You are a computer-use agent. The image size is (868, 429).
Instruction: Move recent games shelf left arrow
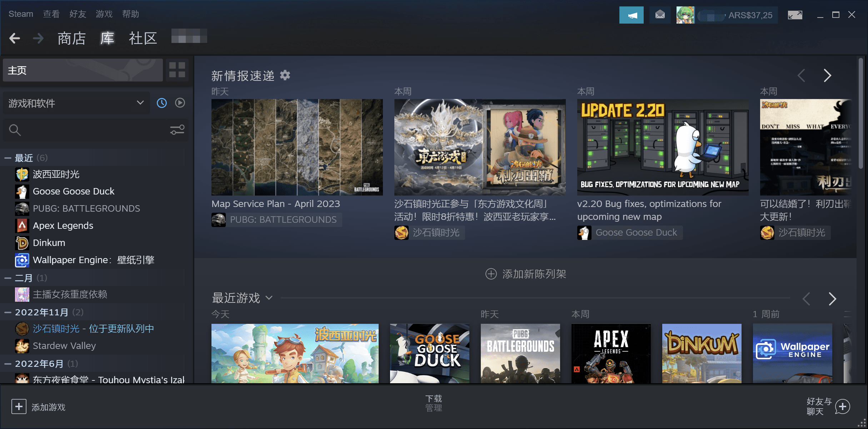point(806,299)
